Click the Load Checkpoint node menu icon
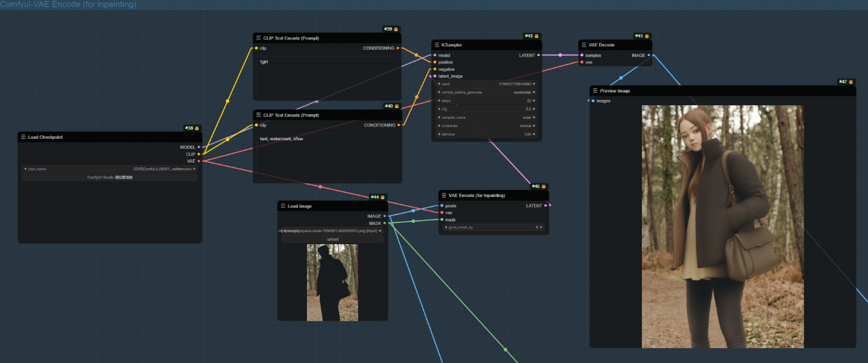 (23, 137)
